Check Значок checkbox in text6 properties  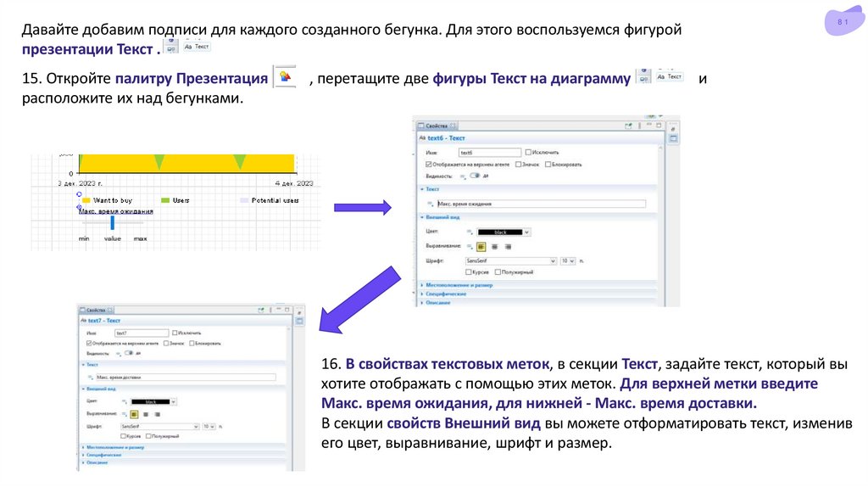[518, 165]
